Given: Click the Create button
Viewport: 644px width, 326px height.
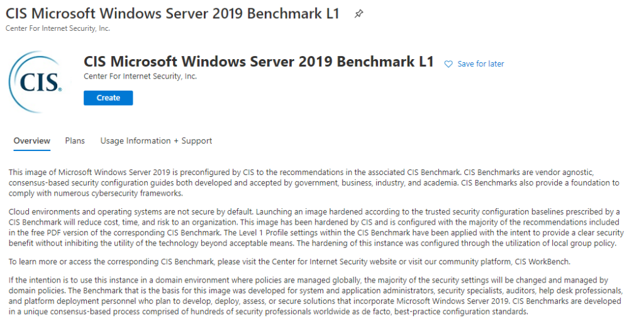Looking at the screenshot, I should pos(108,98).
